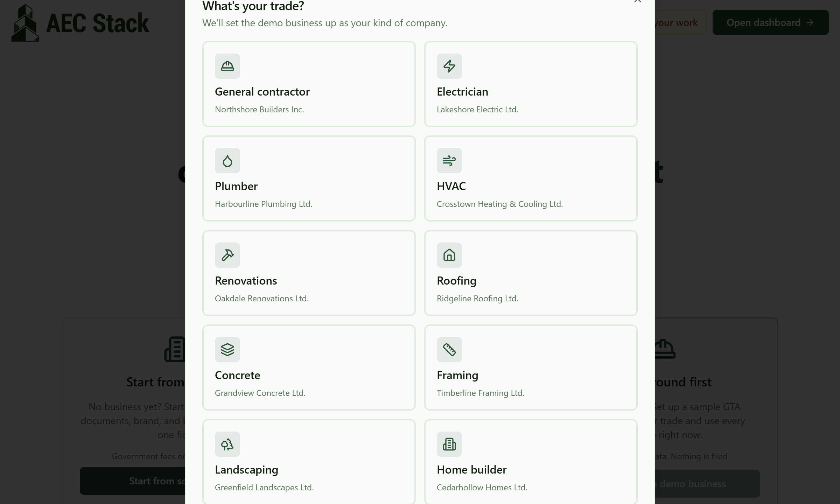This screenshot has height=504, width=840.
Task: Click the lightning bolt Electrician icon
Action: 449,66
